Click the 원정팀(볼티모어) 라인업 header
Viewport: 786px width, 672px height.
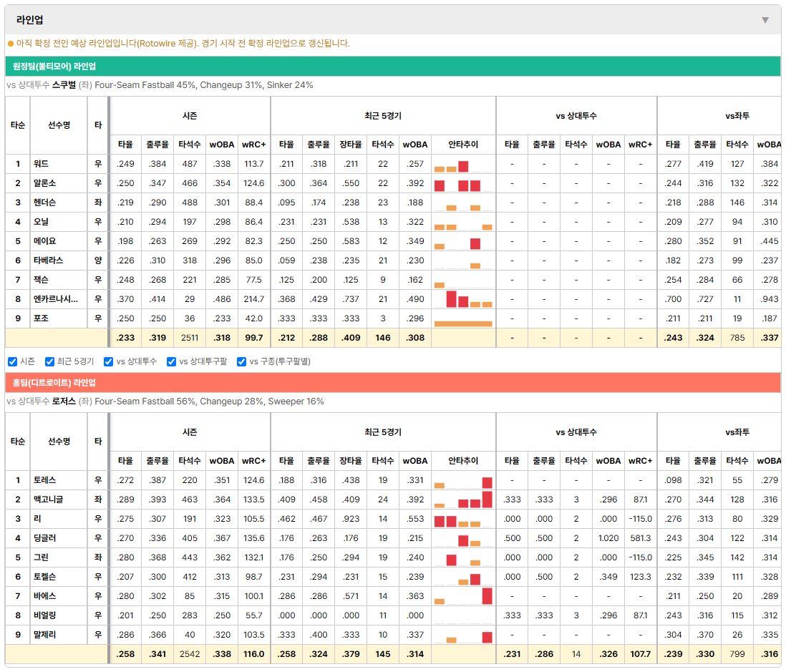point(393,66)
